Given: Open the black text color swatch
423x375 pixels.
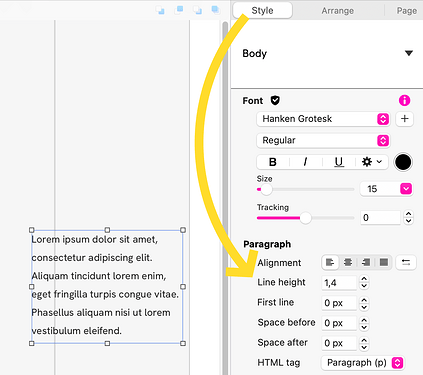Looking at the screenshot, I should pos(403,162).
